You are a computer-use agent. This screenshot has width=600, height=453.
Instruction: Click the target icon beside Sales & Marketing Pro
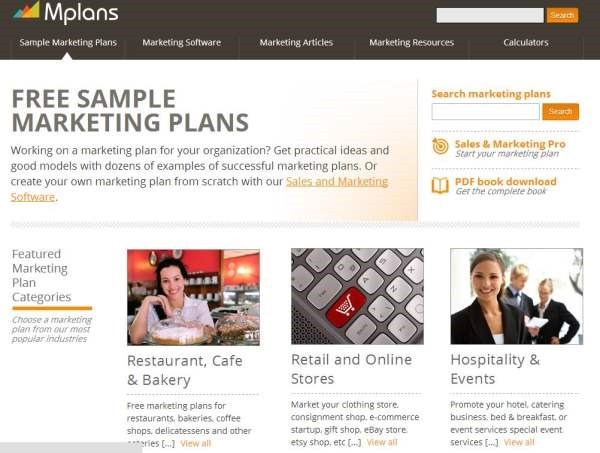[x=440, y=147]
